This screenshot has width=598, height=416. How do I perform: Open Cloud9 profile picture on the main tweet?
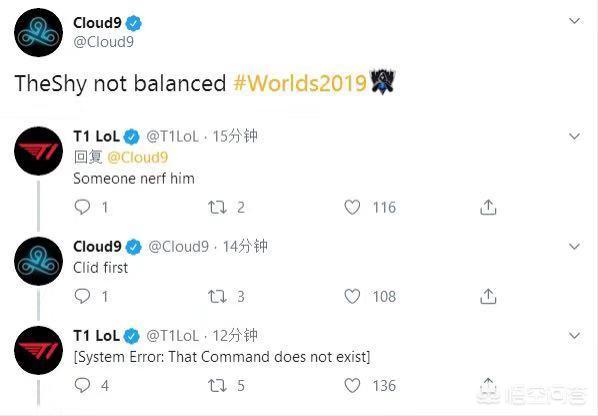pyautogui.click(x=38, y=32)
